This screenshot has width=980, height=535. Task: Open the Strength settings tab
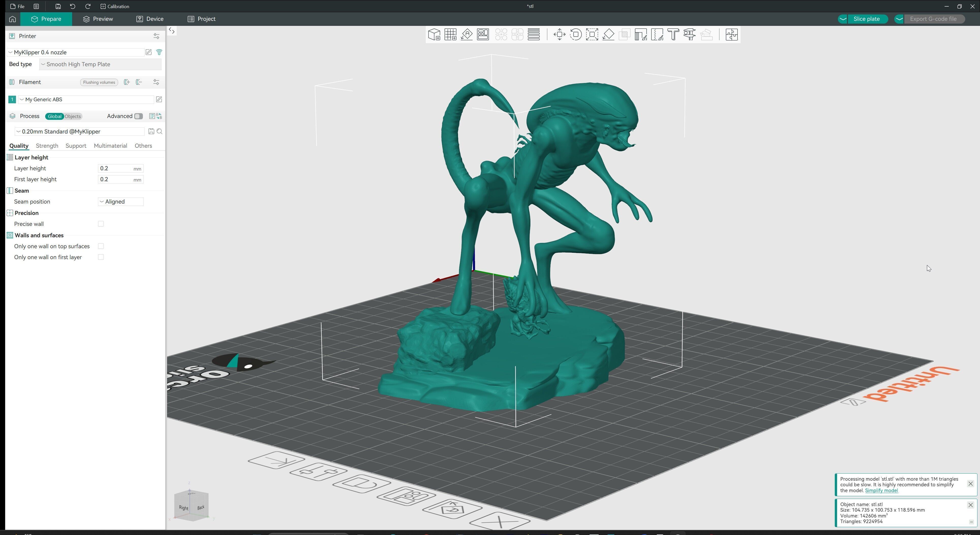pyautogui.click(x=47, y=146)
